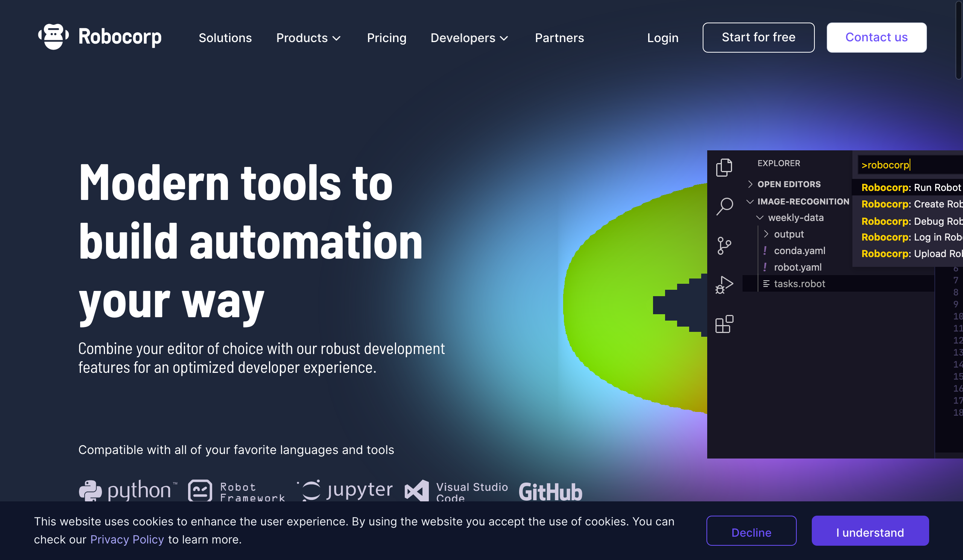Select tasks.robot in the explorer
This screenshot has height=560, width=963.
pos(838,284)
